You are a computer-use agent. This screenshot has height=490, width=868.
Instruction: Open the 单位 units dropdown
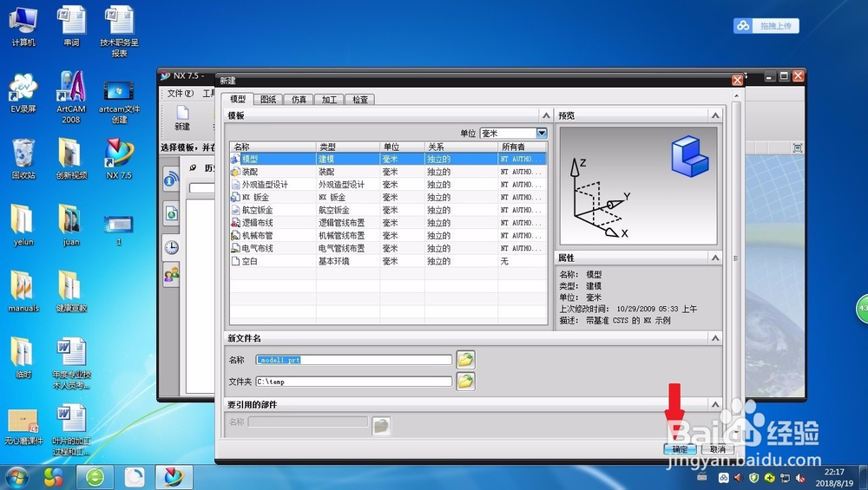[542, 134]
